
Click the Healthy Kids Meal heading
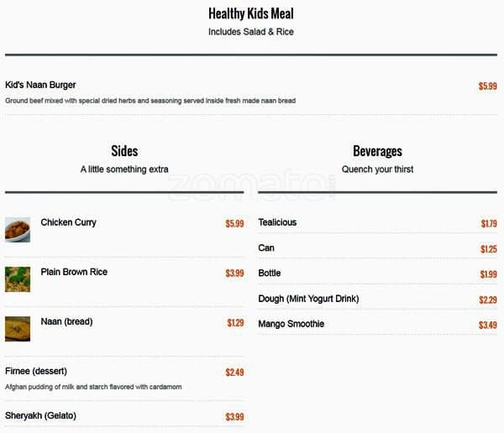[251, 13]
